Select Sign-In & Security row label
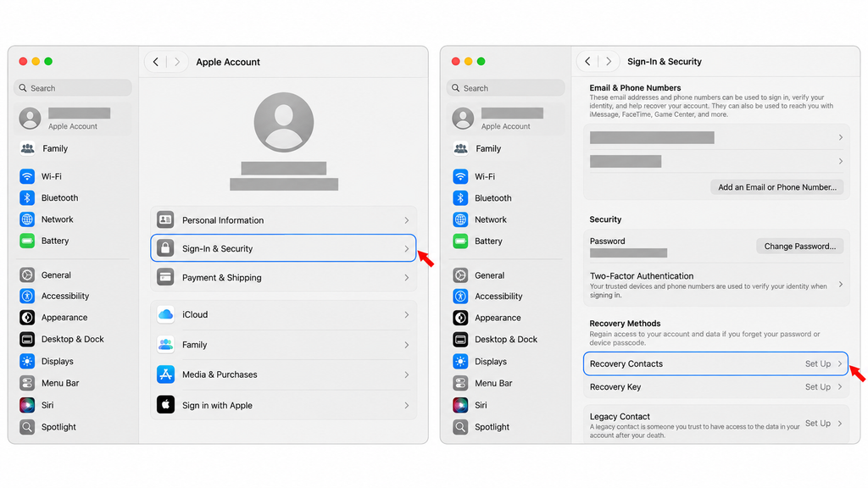 218,248
